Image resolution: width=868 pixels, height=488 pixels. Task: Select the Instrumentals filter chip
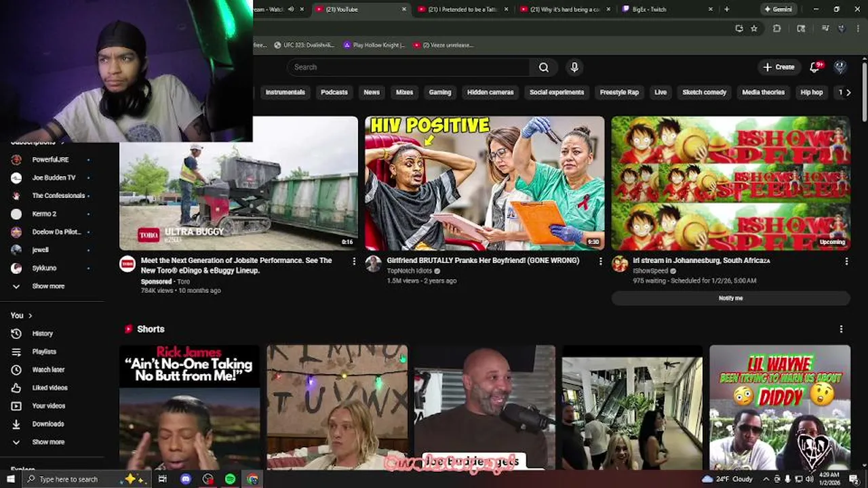(285, 92)
